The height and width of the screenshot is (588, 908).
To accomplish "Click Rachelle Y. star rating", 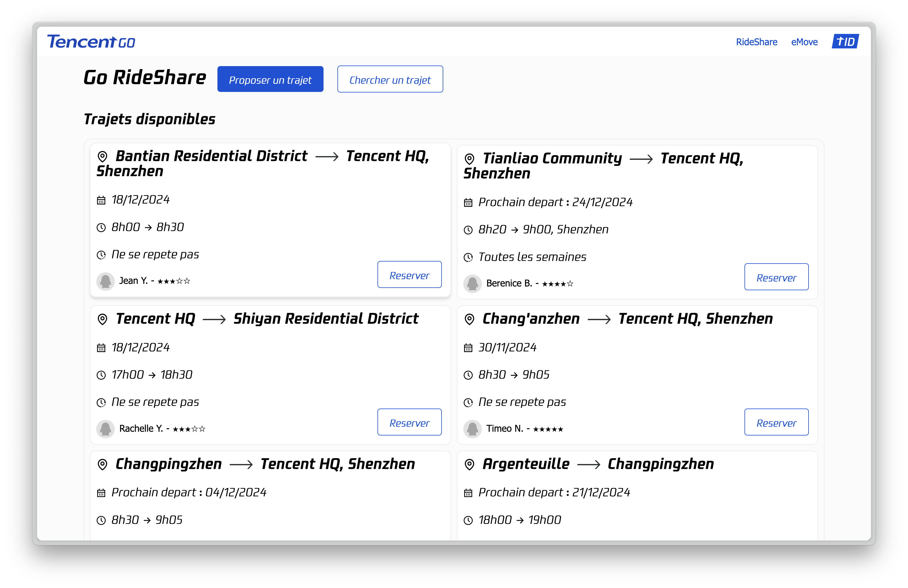I will point(189,429).
